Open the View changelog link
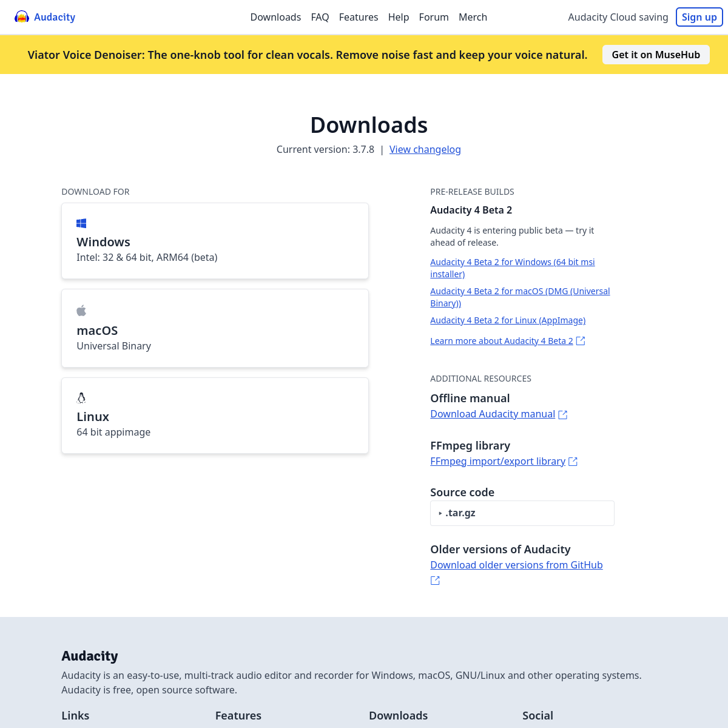Viewport: 728px width, 728px height. point(425,149)
